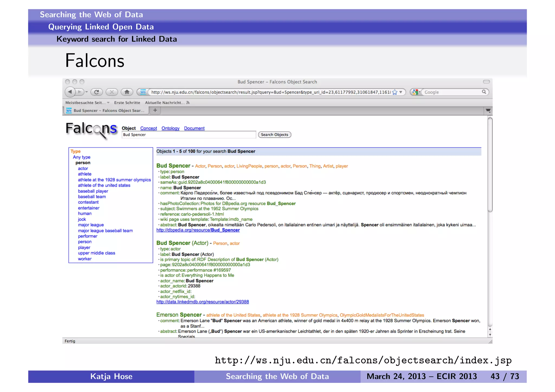Bookmark page with star icon
The width and height of the screenshot is (555, 392).
[x=395, y=92]
